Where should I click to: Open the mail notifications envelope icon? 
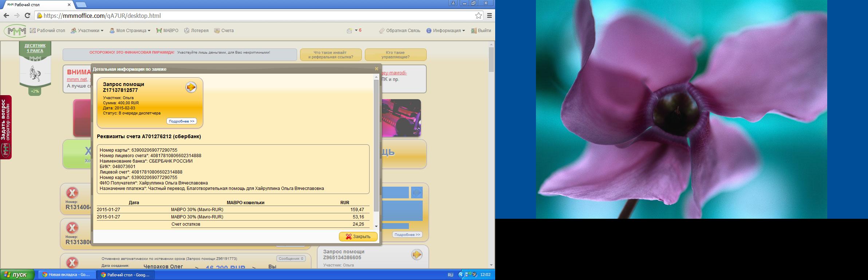[350, 31]
